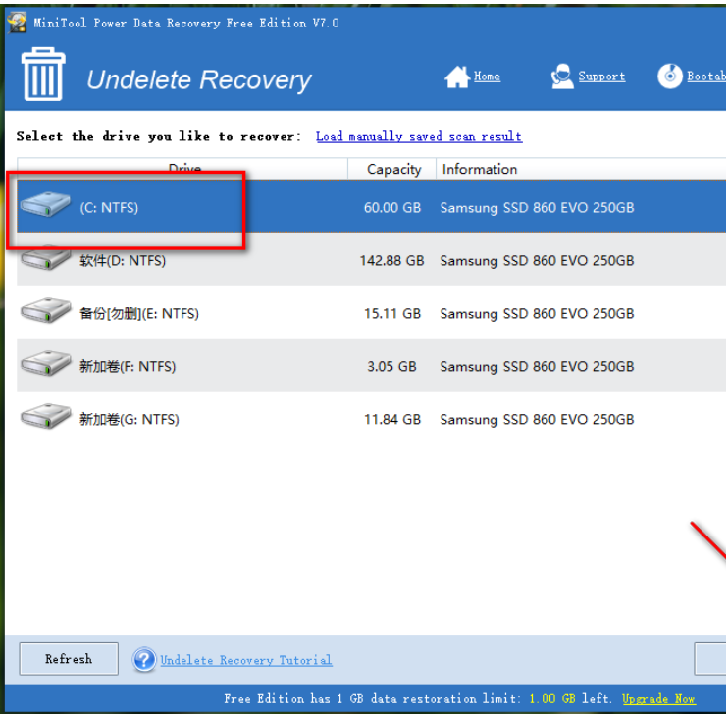Click the 142.88 GB capacity cell

[x=391, y=260]
